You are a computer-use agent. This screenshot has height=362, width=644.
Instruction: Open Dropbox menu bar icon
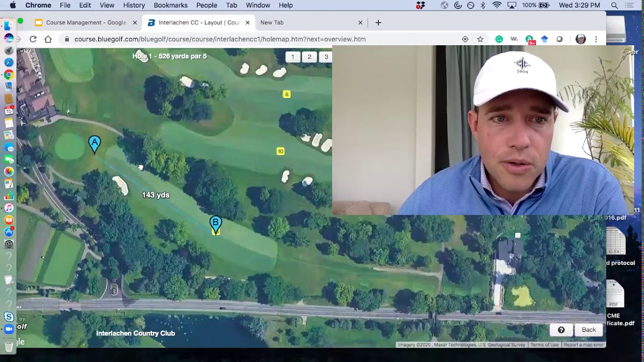421,6
